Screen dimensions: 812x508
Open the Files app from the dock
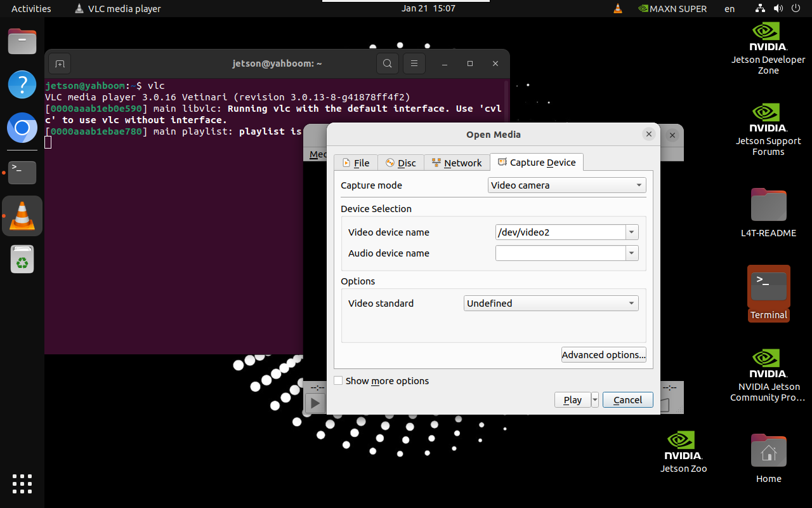pos(22,43)
